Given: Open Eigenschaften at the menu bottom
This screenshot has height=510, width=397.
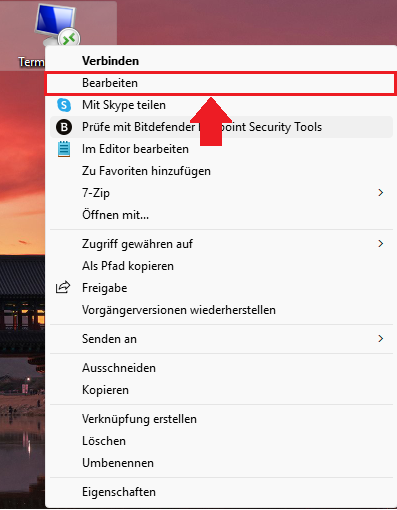Looking at the screenshot, I should click(119, 492).
